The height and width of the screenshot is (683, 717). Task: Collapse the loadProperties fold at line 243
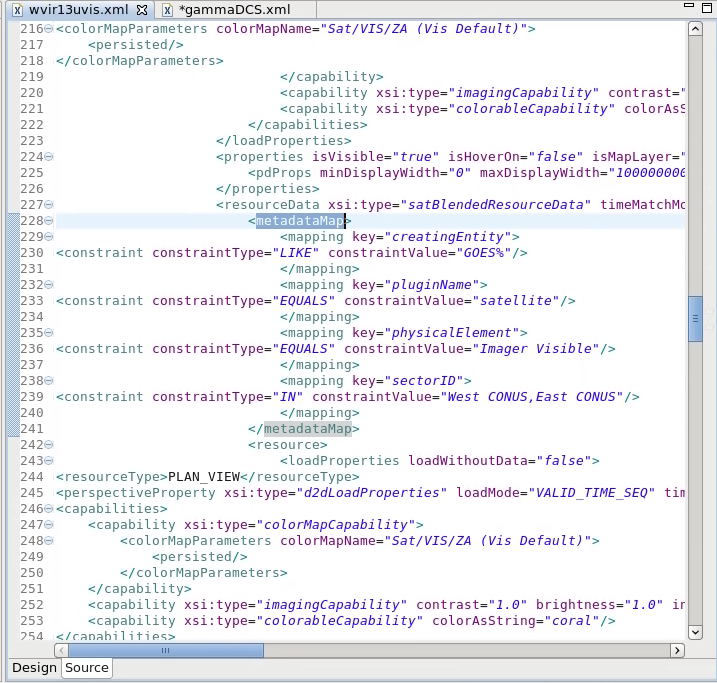click(x=48, y=461)
